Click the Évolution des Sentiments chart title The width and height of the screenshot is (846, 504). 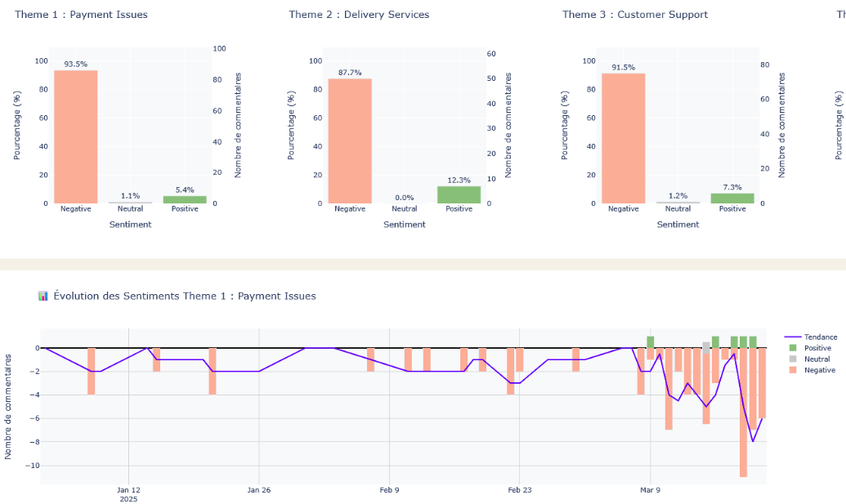pyautogui.click(x=185, y=296)
